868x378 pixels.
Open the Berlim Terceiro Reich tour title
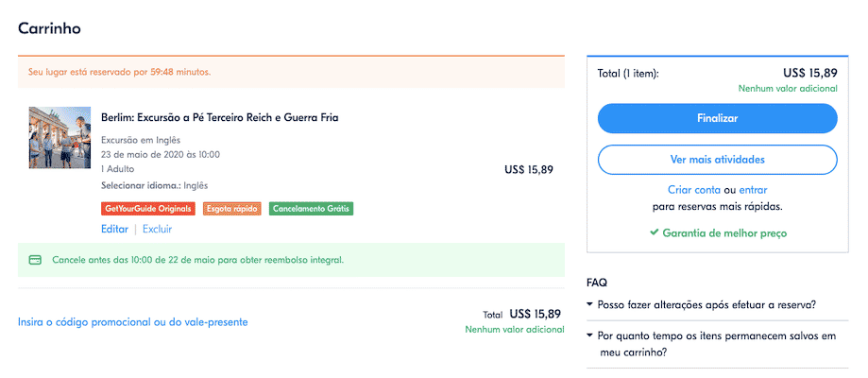220,117
